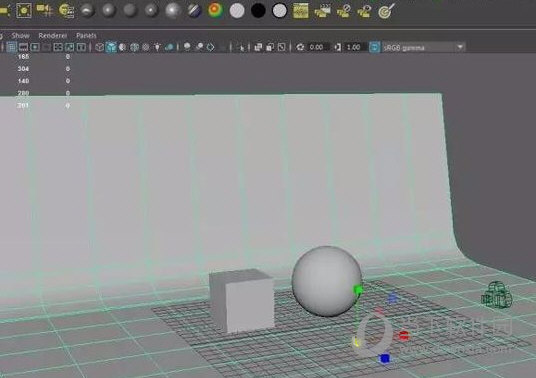The height and width of the screenshot is (378, 536).
Task: Click the motion blur icon
Action: point(199,47)
